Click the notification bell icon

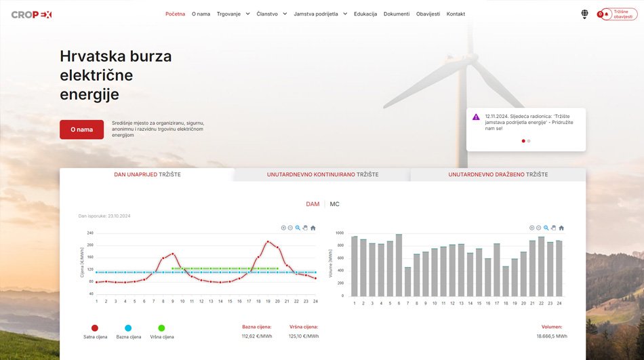click(x=606, y=14)
